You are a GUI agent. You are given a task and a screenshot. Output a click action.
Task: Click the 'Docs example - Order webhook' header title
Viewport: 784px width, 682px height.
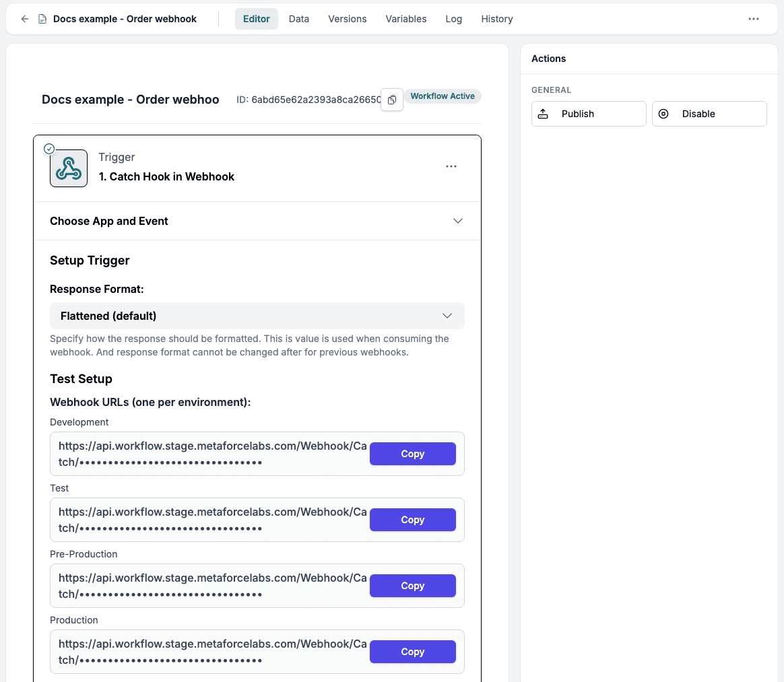tap(125, 19)
